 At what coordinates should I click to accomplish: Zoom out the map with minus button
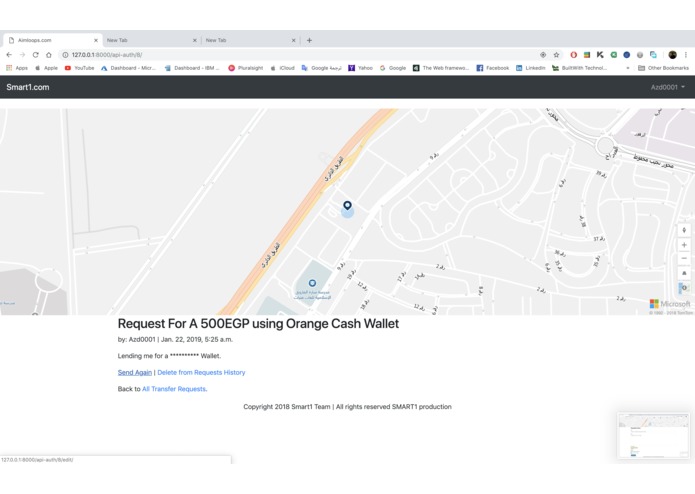[x=684, y=259]
